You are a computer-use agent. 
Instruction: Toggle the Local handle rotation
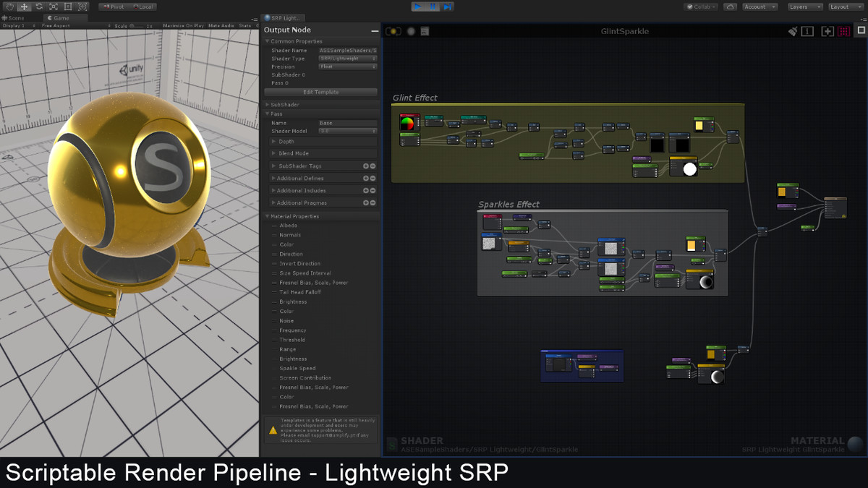(142, 7)
